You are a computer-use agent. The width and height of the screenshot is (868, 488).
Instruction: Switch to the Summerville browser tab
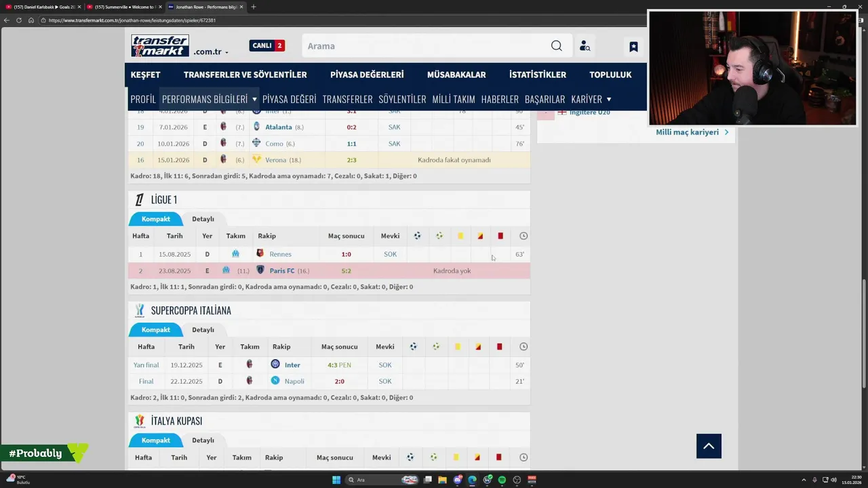[125, 7]
